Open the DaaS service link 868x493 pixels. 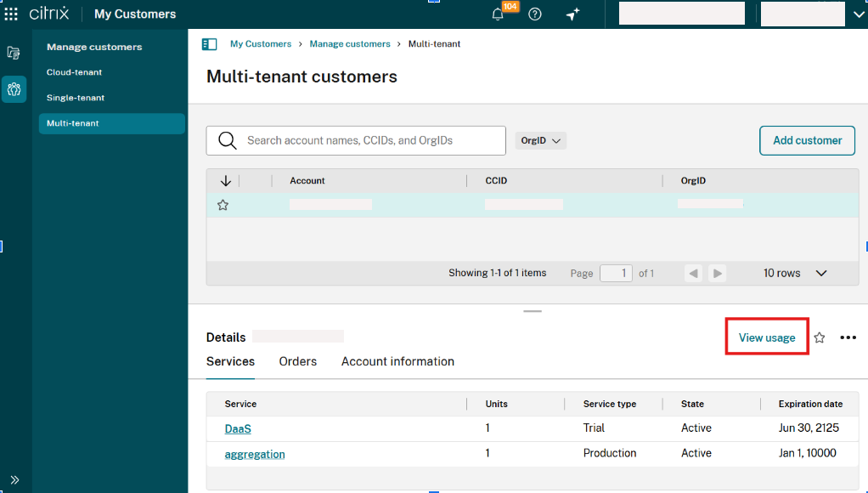(238, 428)
